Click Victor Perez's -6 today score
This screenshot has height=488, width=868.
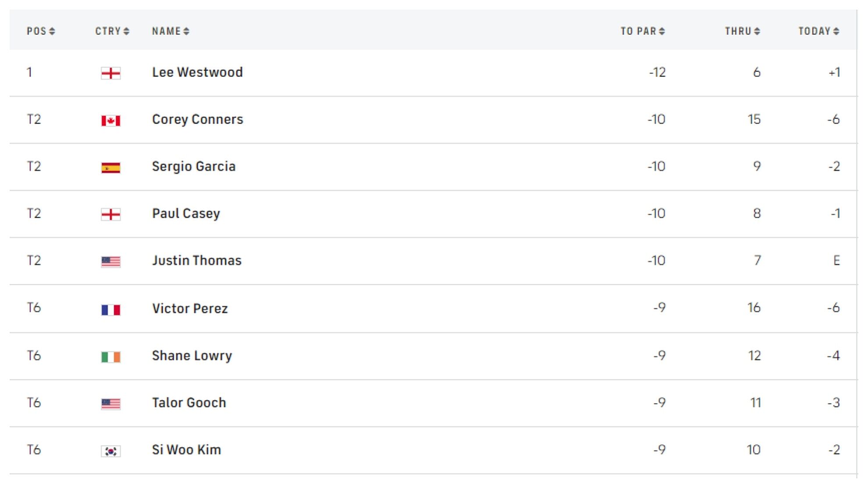833,308
